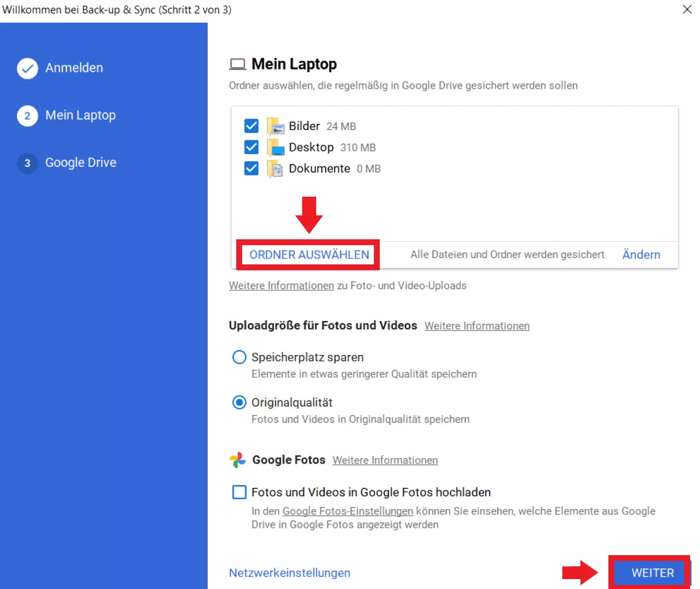
Task: Click the 'Uploadgröße für Fotos und Videos' heading
Action: point(323,326)
